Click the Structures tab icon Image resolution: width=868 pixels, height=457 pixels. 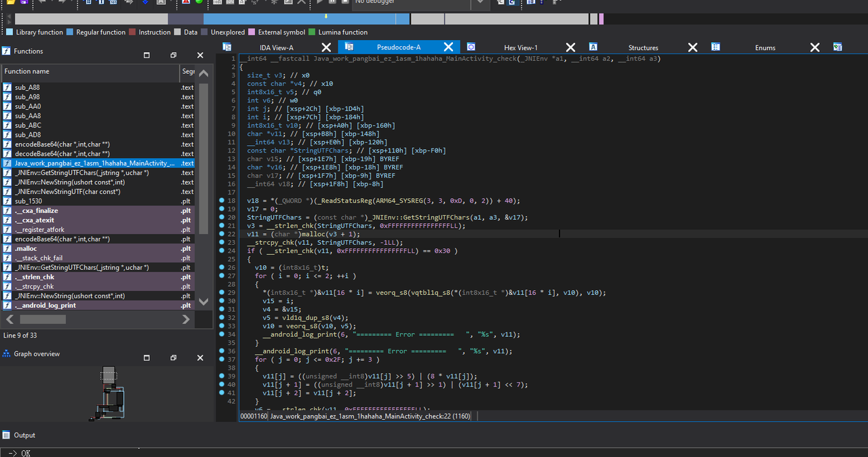coord(593,47)
